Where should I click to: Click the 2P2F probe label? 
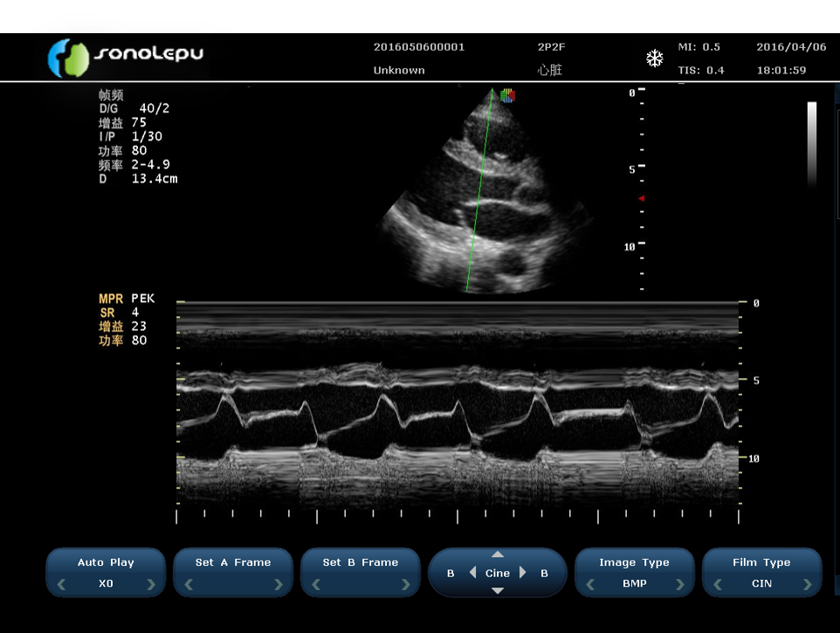551,47
